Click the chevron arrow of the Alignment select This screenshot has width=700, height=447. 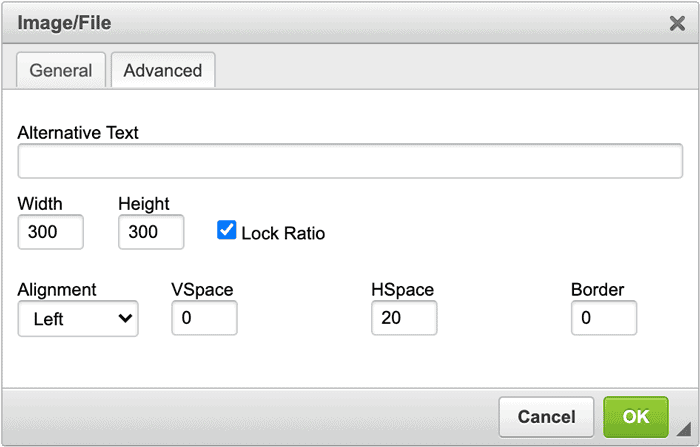coord(125,318)
